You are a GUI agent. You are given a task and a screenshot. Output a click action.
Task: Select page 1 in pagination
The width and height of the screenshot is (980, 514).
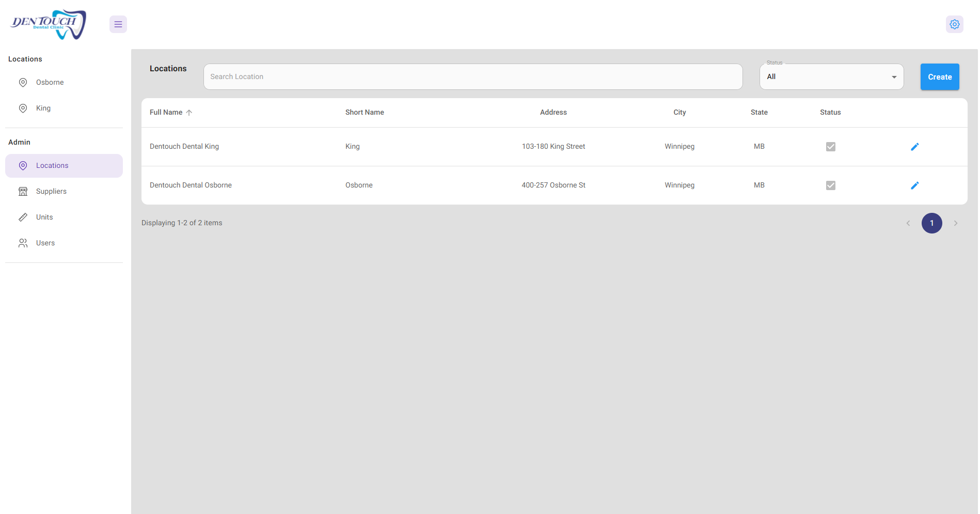click(932, 223)
